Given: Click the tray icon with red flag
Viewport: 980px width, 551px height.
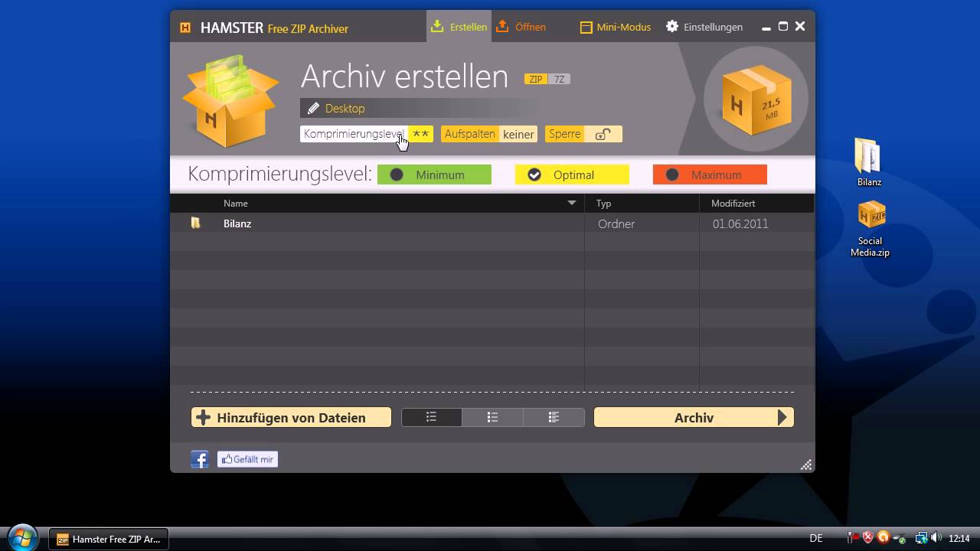Looking at the screenshot, I should click(852, 538).
